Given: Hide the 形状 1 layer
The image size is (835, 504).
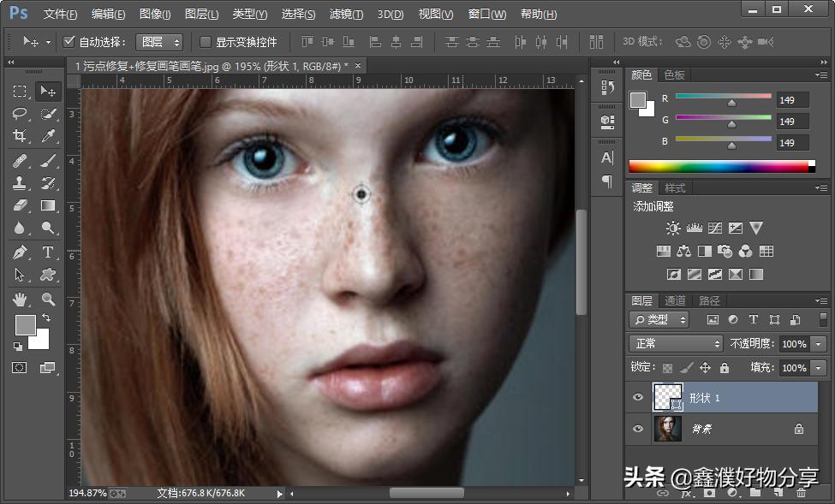Looking at the screenshot, I should pos(637,397).
